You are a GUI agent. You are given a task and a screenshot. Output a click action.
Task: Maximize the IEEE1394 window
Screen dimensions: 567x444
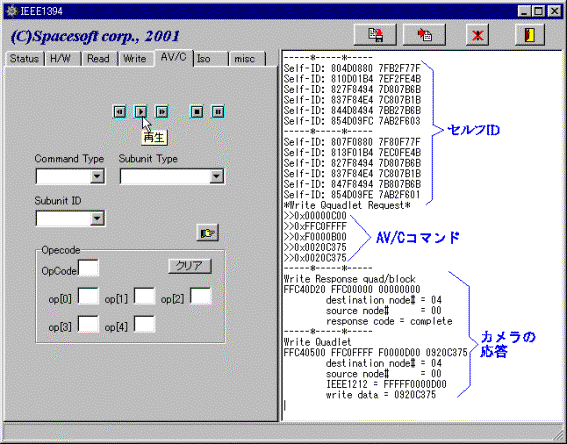pos(538,11)
